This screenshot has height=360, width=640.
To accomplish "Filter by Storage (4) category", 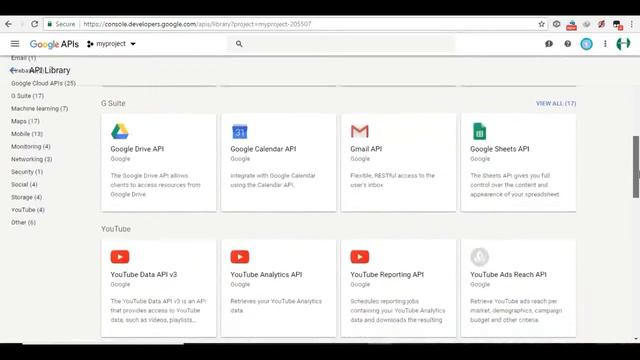I will (x=27, y=197).
